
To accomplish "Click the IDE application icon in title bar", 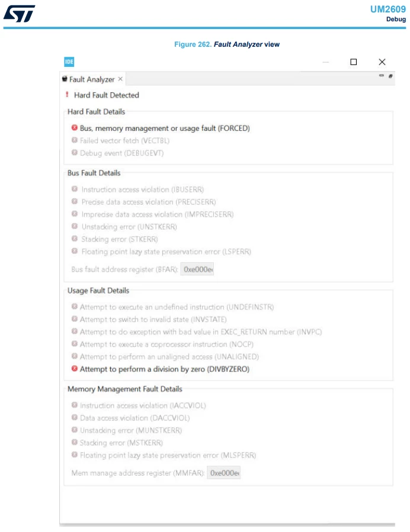I will (69, 62).
